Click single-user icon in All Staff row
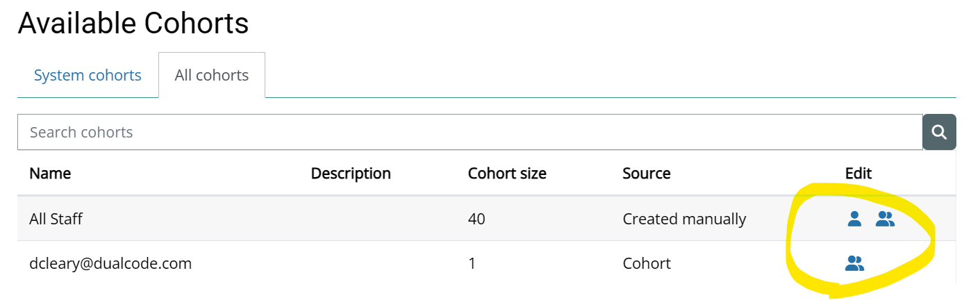Screen dimensions: 980x307 [854, 219]
